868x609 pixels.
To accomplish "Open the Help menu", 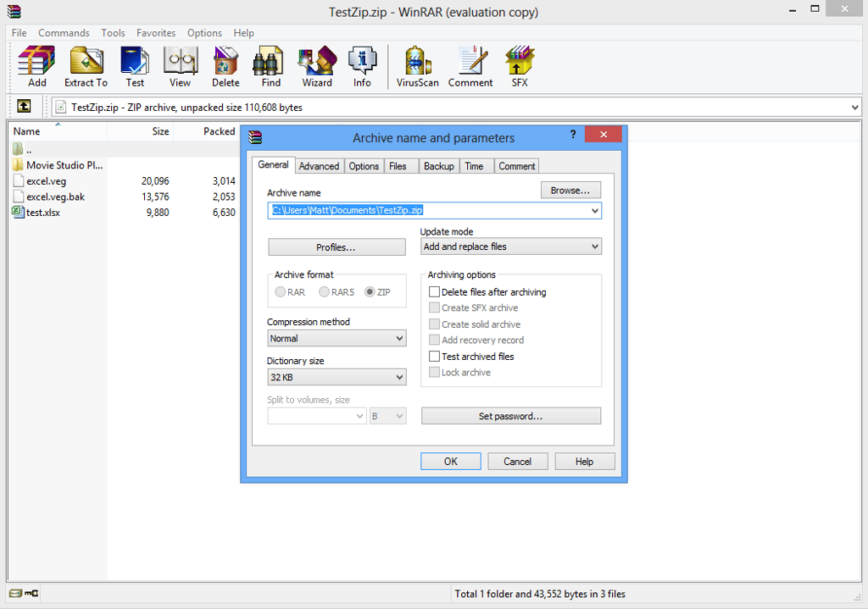I will coord(243,33).
